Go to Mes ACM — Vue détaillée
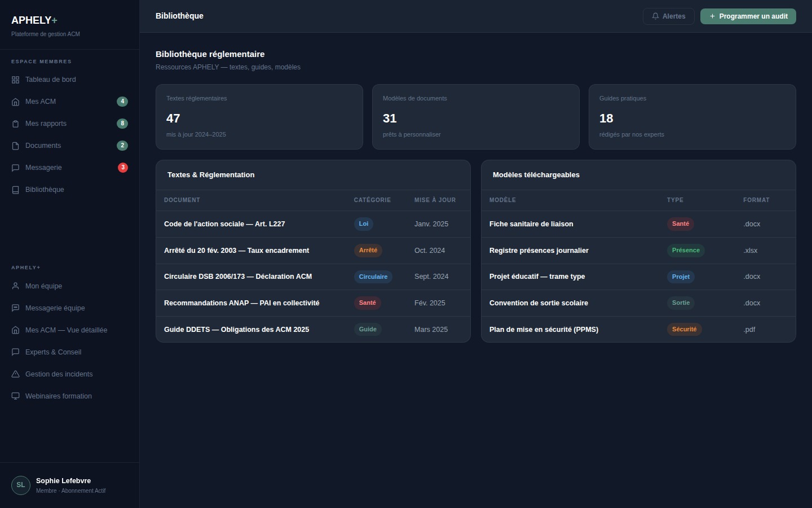The width and height of the screenshot is (812, 508). [x=66, y=330]
